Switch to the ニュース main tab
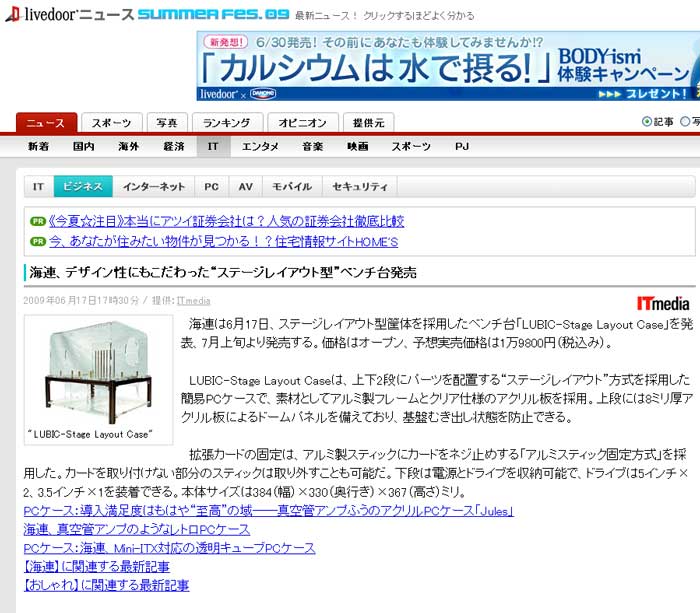The image size is (700, 613). point(46,123)
